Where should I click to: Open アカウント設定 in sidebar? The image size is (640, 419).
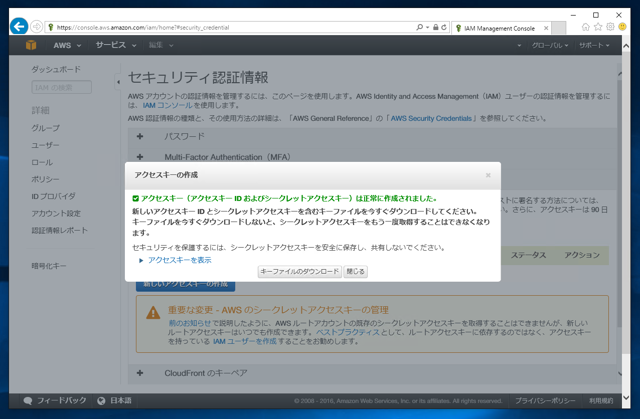pos(56,213)
